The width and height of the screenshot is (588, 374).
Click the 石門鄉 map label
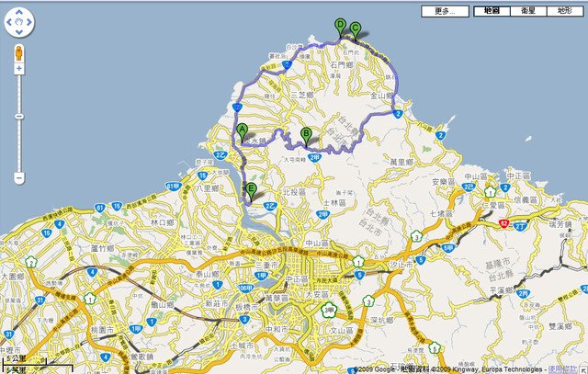click(x=341, y=65)
